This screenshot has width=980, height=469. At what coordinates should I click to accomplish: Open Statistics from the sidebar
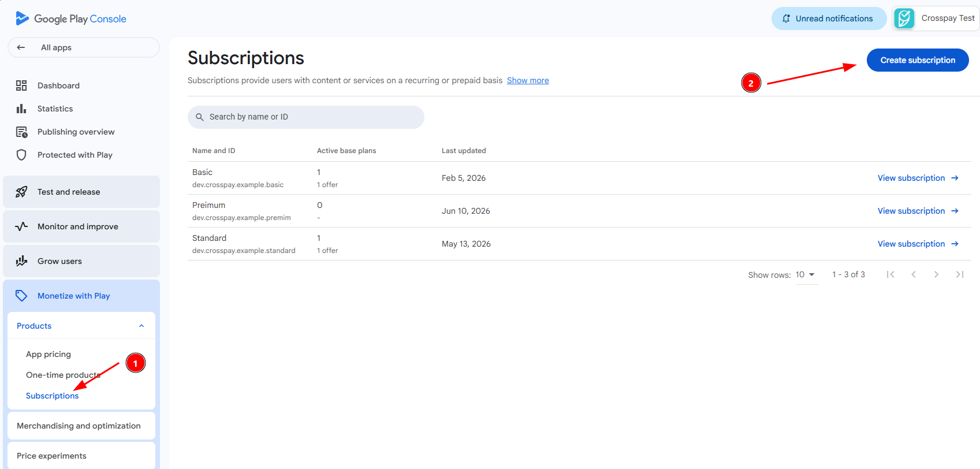click(55, 109)
